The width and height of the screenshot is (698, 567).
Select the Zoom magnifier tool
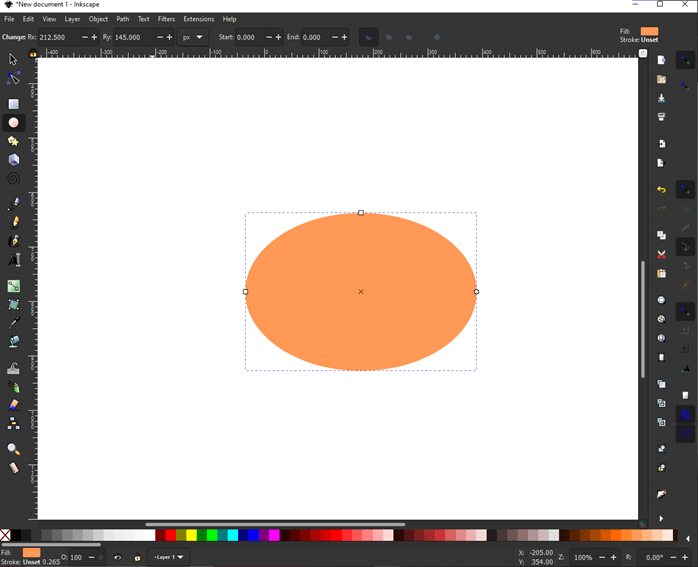pyautogui.click(x=13, y=450)
